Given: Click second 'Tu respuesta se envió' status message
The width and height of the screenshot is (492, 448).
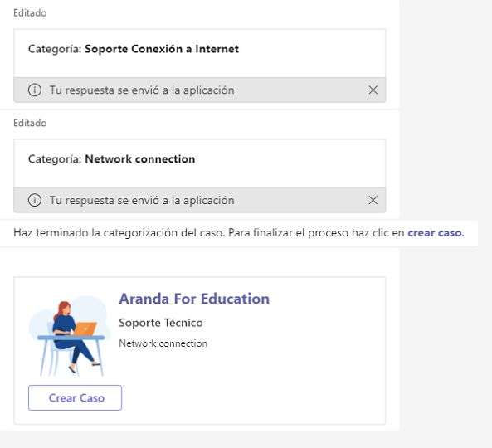Looking at the screenshot, I should click(x=142, y=201).
